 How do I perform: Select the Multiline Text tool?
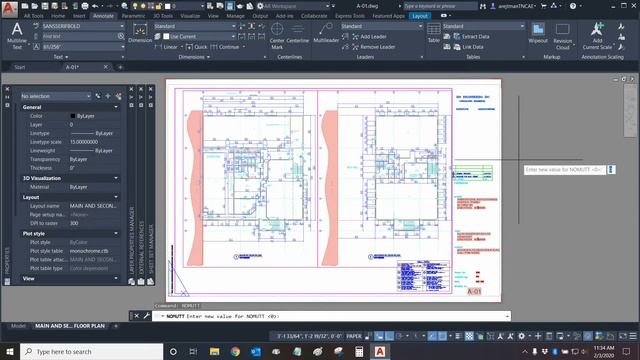click(x=17, y=36)
